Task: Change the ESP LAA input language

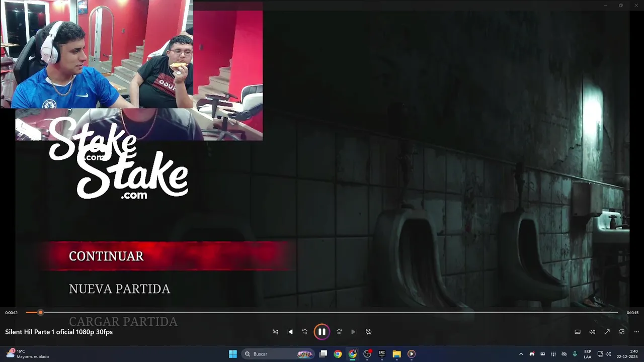Action: (x=588, y=354)
